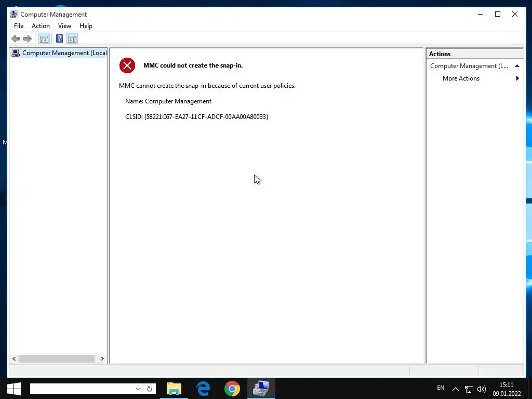The width and height of the screenshot is (532, 399).
Task: Click the Forward arrow toolbar button
Action: [x=28, y=38]
